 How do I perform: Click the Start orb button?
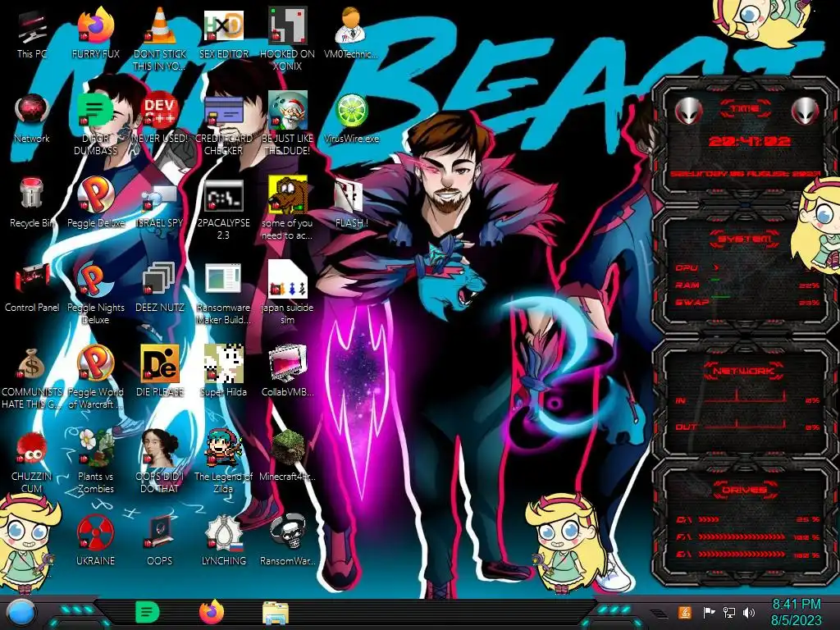(21, 614)
